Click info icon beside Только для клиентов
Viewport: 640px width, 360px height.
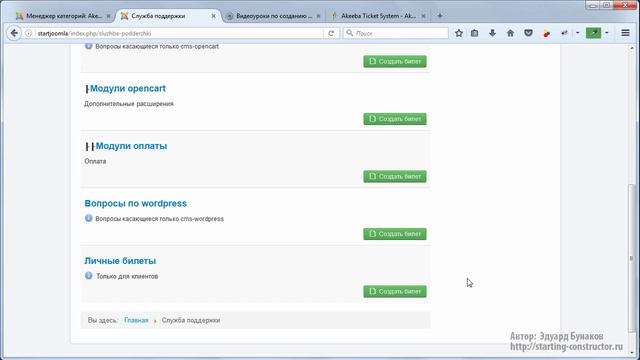click(x=89, y=276)
